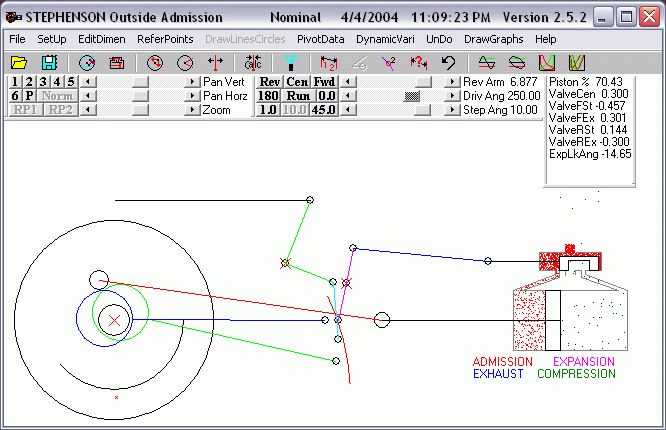Click the Rev Arm slider thumb
Image resolution: width=666 pixels, height=430 pixels.
pyautogui.click(x=423, y=82)
